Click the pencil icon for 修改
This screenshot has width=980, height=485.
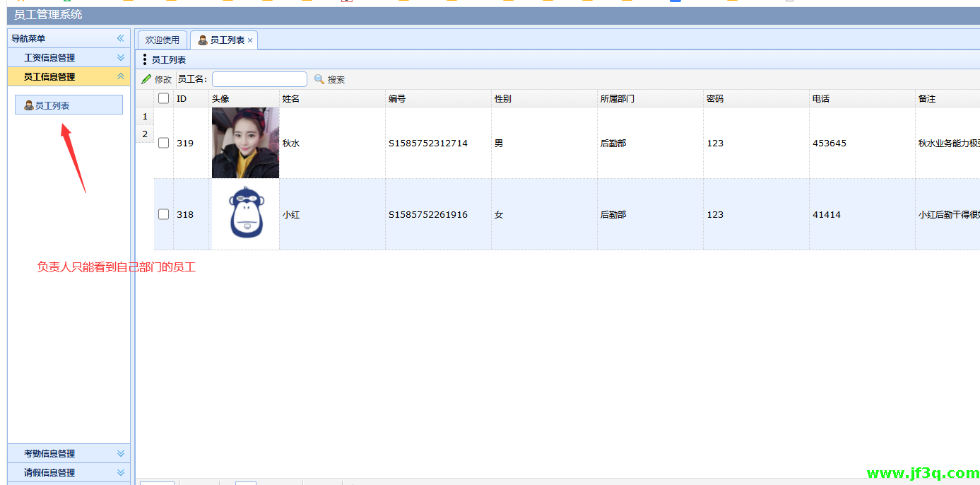coord(146,79)
